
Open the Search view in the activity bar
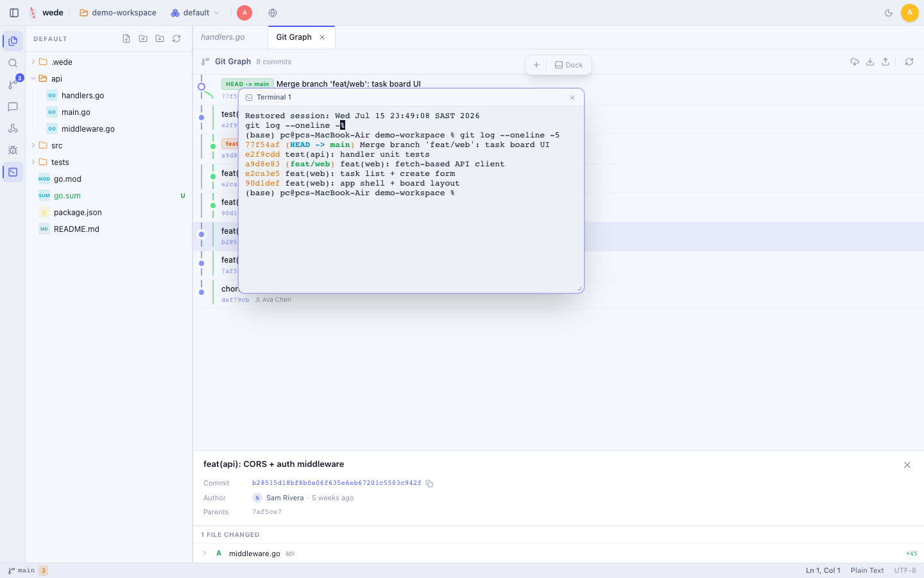click(13, 63)
